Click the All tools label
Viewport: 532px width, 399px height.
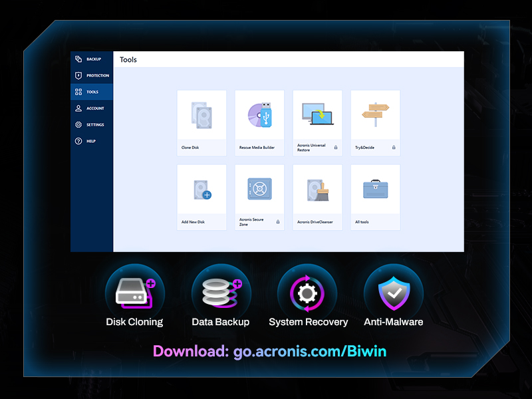point(362,222)
